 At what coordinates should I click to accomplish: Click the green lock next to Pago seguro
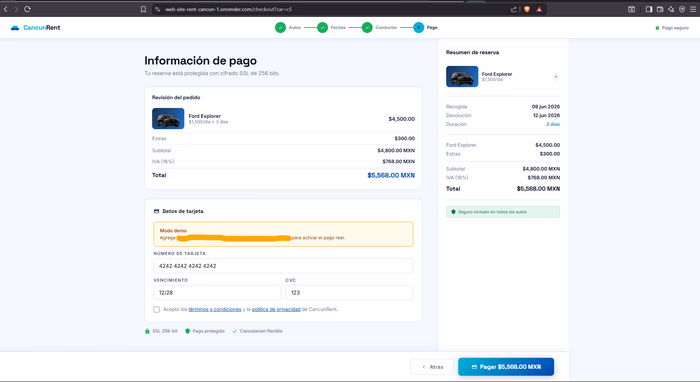pos(657,28)
